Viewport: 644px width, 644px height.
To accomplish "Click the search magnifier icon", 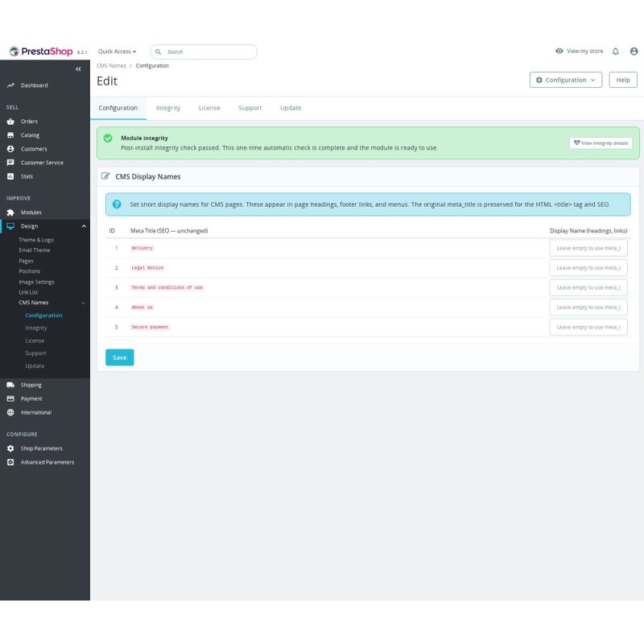I will 158,52.
